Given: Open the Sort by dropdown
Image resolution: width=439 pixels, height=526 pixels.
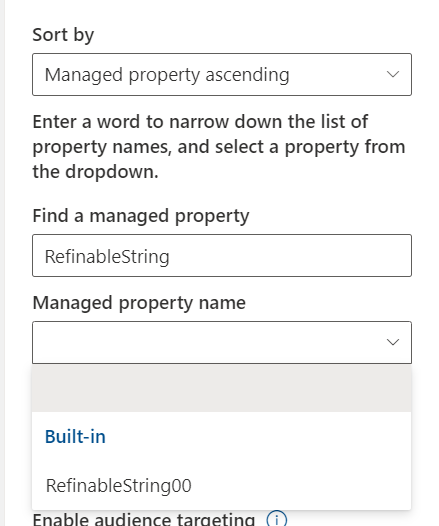Looking at the screenshot, I should [222, 74].
